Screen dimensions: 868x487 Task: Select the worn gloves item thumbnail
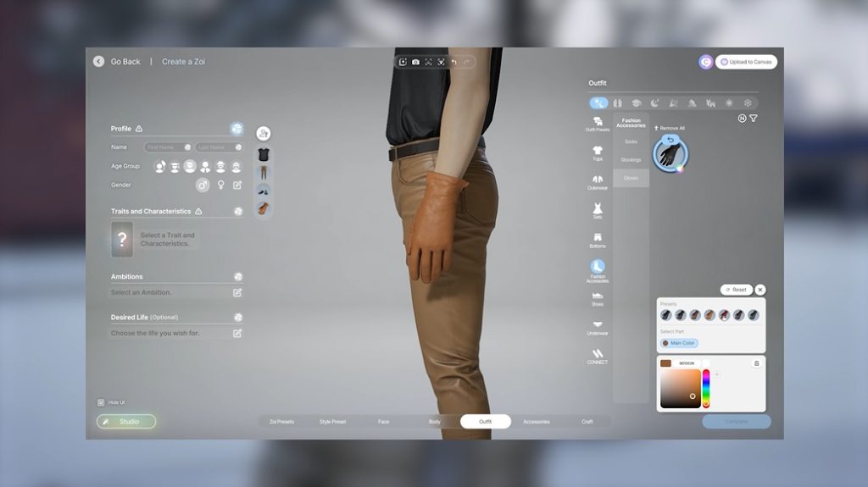coord(670,154)
